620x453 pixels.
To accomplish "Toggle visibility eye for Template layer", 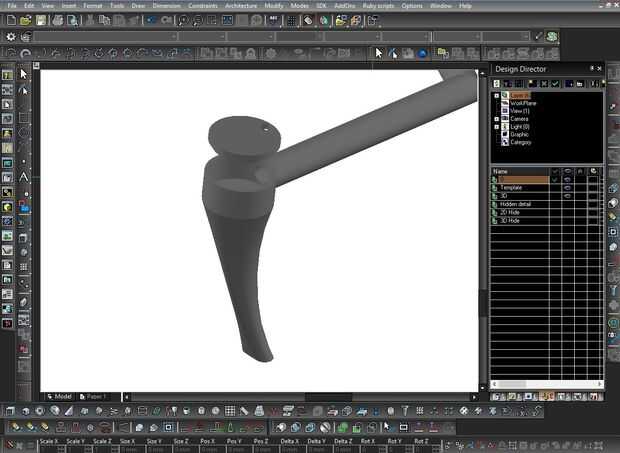I will (x=567, y=187).
